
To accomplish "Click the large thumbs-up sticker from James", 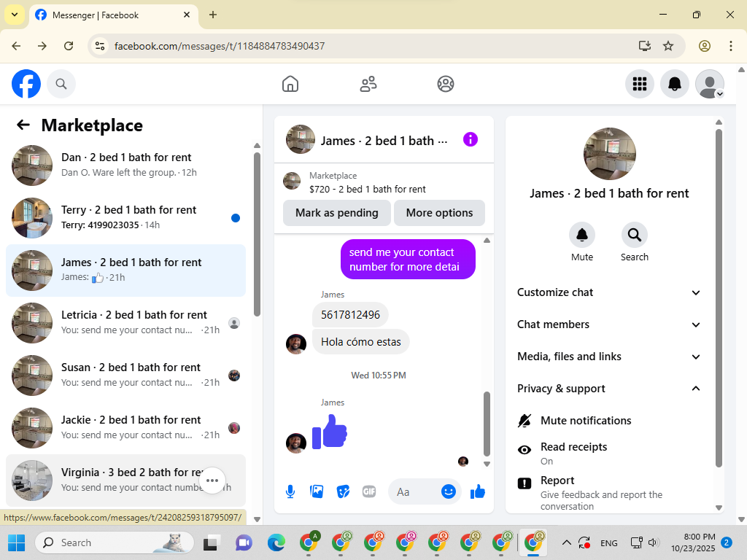I will pos(330,432).
